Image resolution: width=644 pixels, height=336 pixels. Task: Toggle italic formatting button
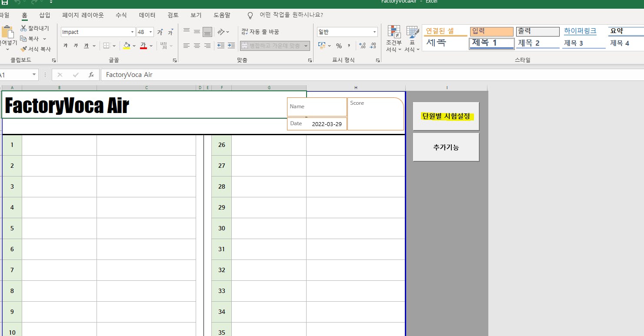[76, 46]
